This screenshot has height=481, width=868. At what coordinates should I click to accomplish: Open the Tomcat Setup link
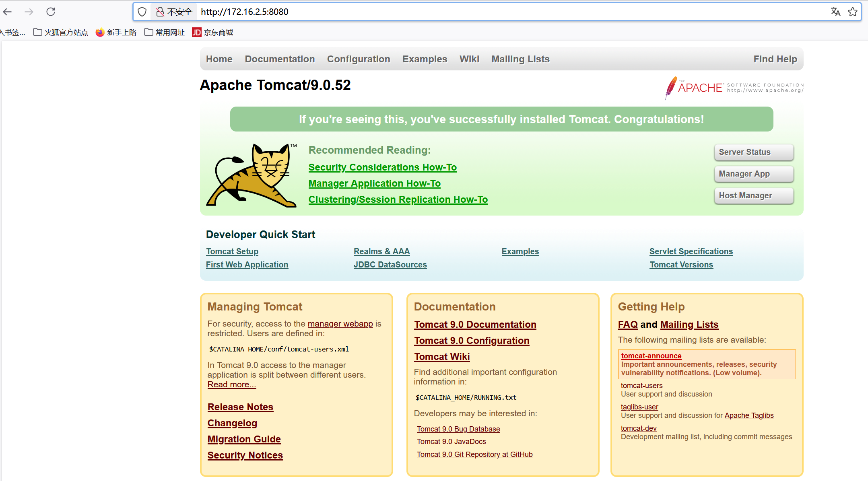232,251
